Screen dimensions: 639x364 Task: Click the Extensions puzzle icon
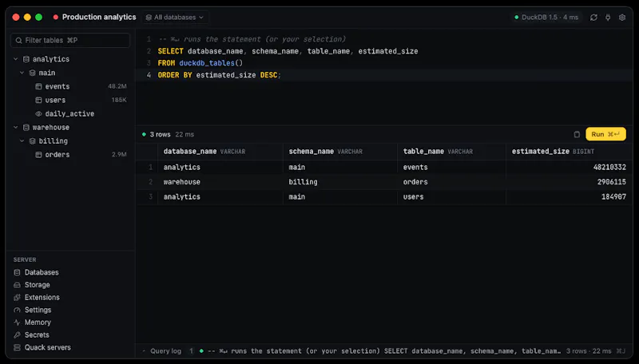point(17,298)
